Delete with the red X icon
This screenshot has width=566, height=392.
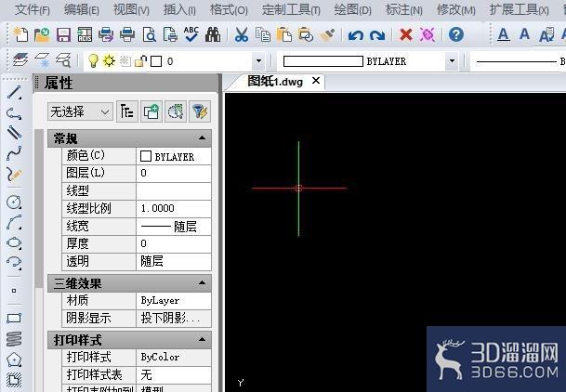[406, 35]
